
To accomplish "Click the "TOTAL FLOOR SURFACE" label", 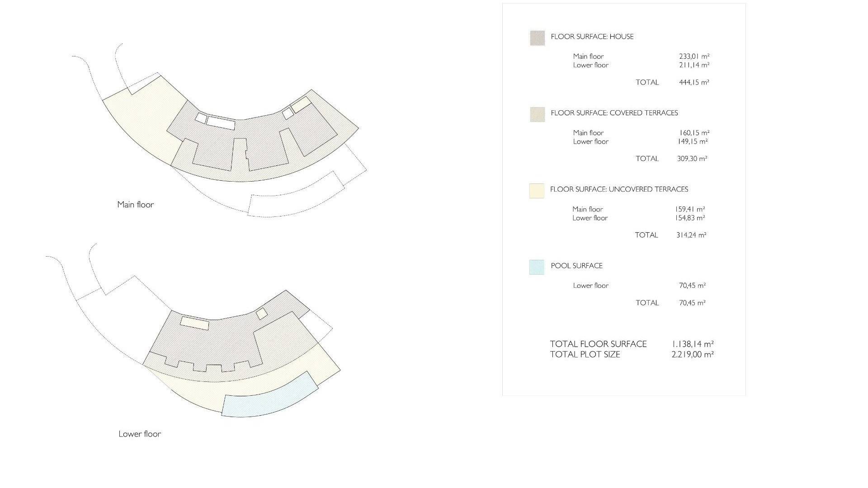I will [x=598, y=344].
